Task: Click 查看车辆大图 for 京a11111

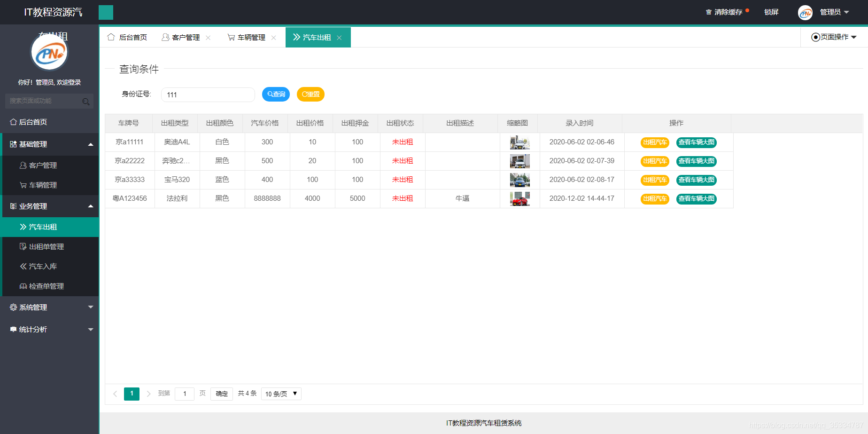Action: pos(697,142)
